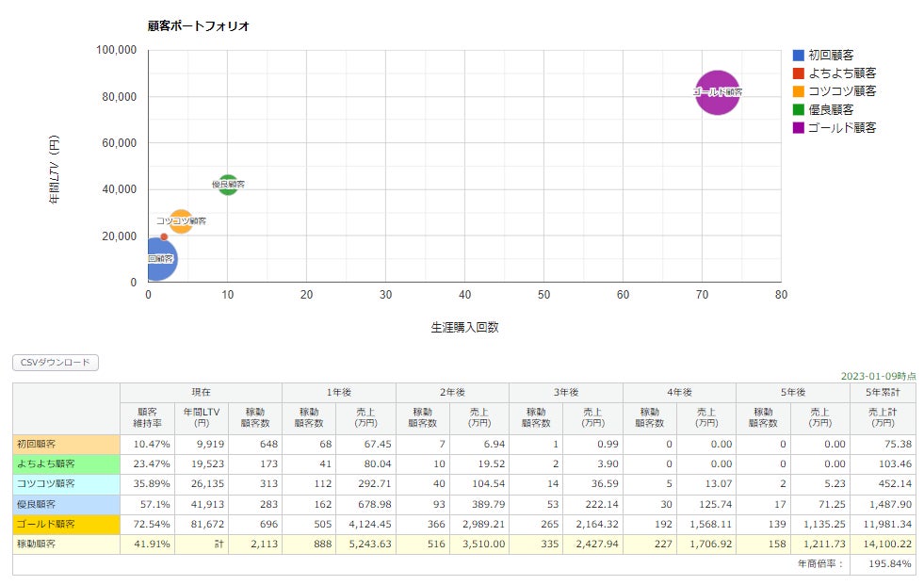
Task: Click the red よちよち顧客 legend swatch
Action: click(x=799, y=73)
